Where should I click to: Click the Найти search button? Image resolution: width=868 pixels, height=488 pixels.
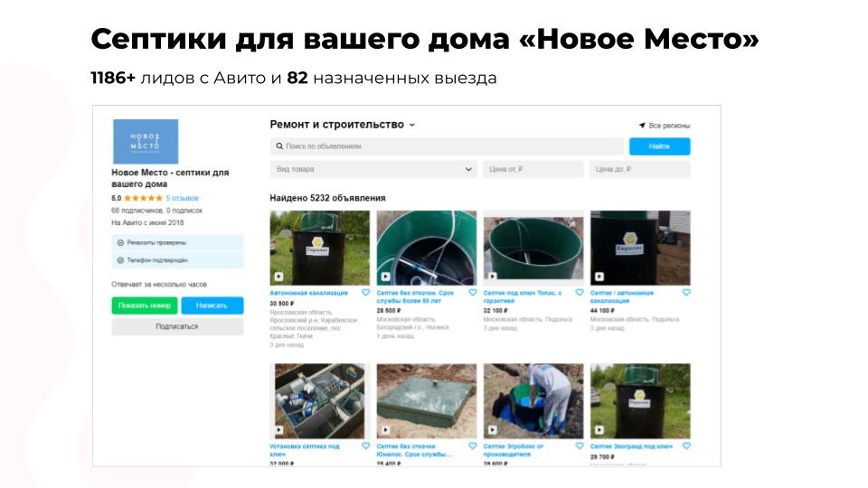659,146
